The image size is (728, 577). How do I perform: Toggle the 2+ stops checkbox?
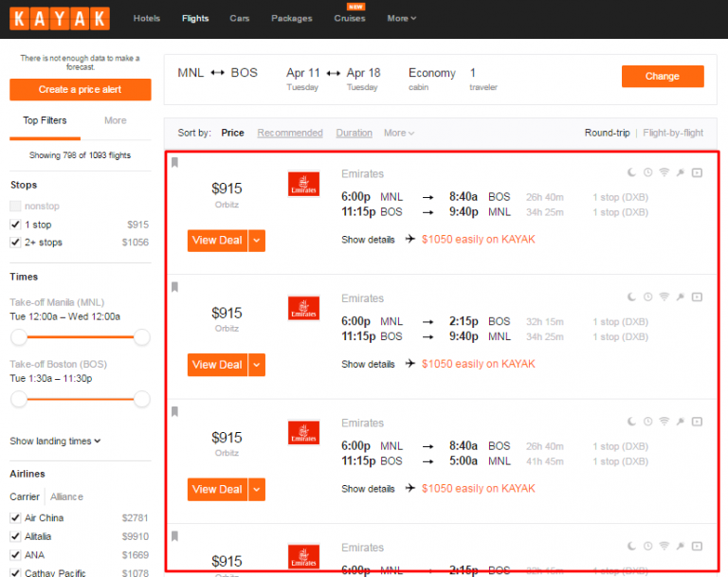tap(15, 243)
